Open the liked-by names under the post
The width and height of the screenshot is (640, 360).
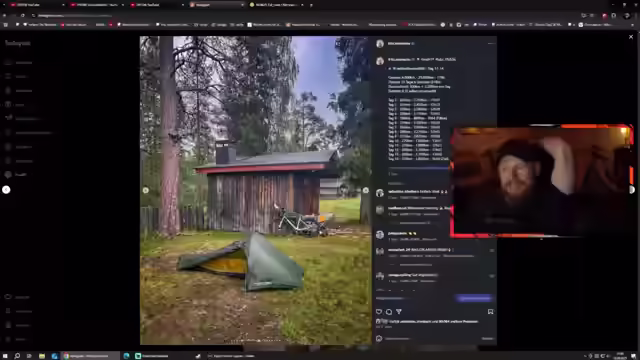(x=433, y=322)
